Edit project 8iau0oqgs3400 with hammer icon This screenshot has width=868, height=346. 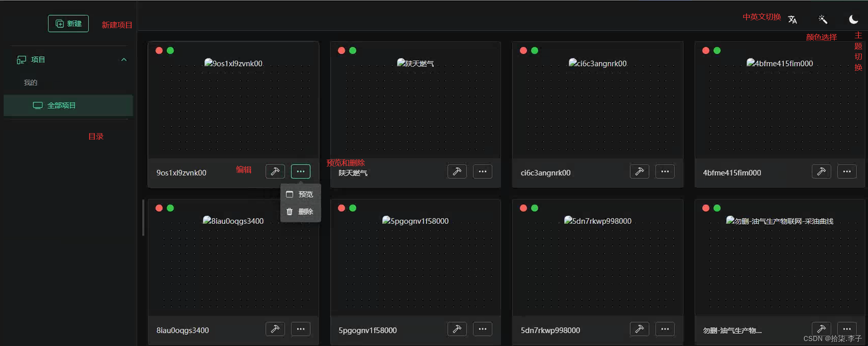[x=275, y=329]
